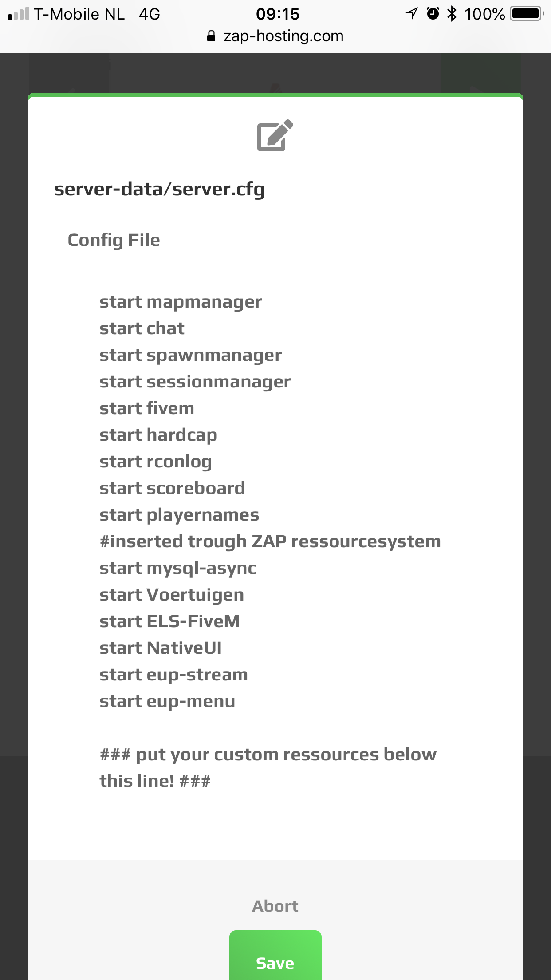551x980 pixels.
Task: Tap the 09:15 clock in status bar
Action: pos(278,14)
